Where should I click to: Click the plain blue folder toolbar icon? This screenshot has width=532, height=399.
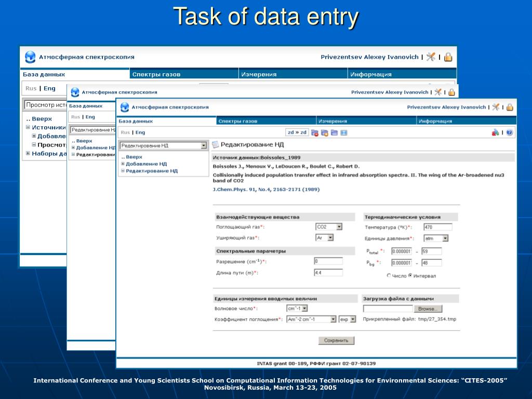click(x=334, y=132)
